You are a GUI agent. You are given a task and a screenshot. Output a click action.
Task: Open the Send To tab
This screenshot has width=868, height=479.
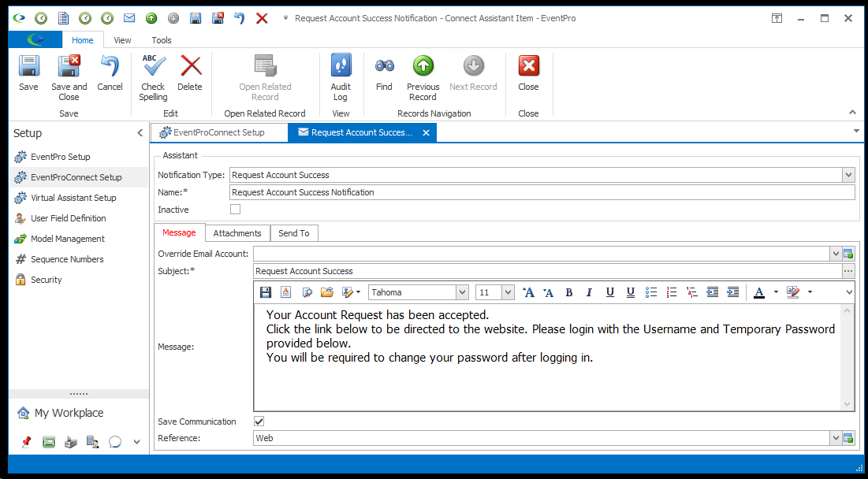[x=294, y=233]
